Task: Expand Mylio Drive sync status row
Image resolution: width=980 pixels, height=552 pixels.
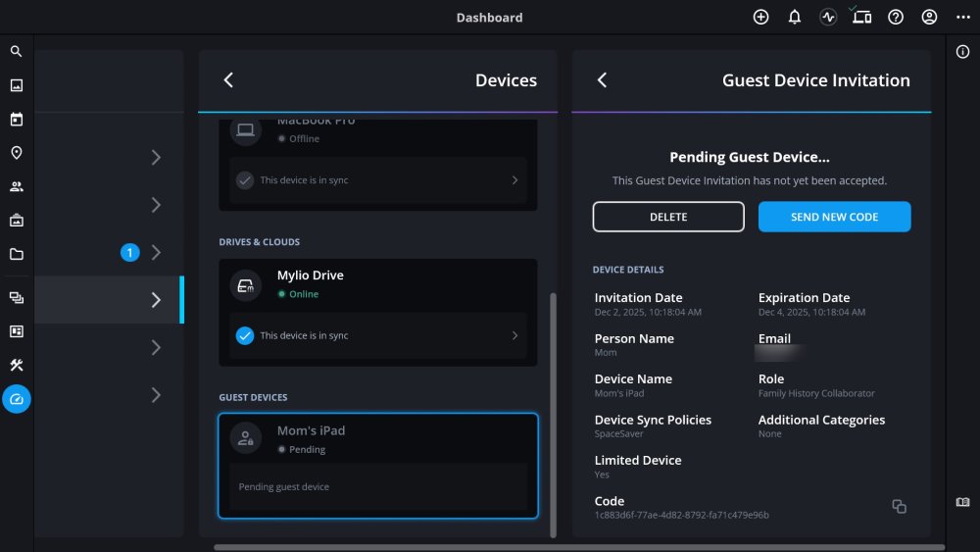Action: [x=378, y=335]
